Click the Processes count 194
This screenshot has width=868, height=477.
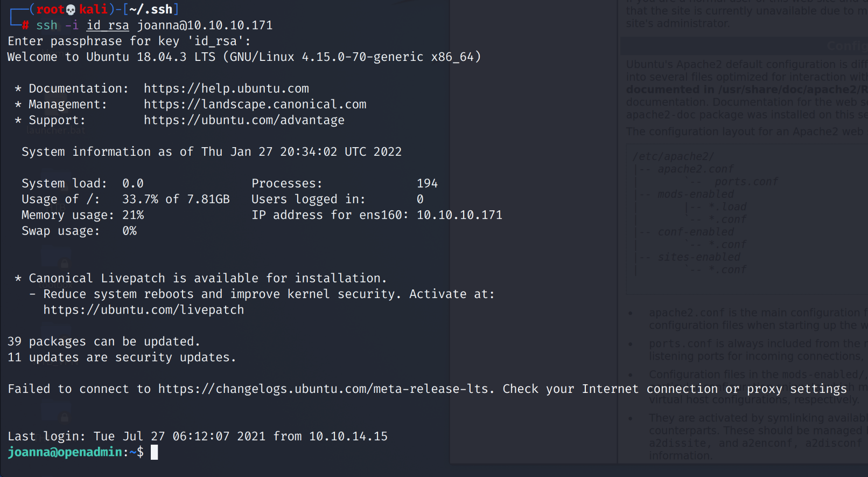coord(427,184)
